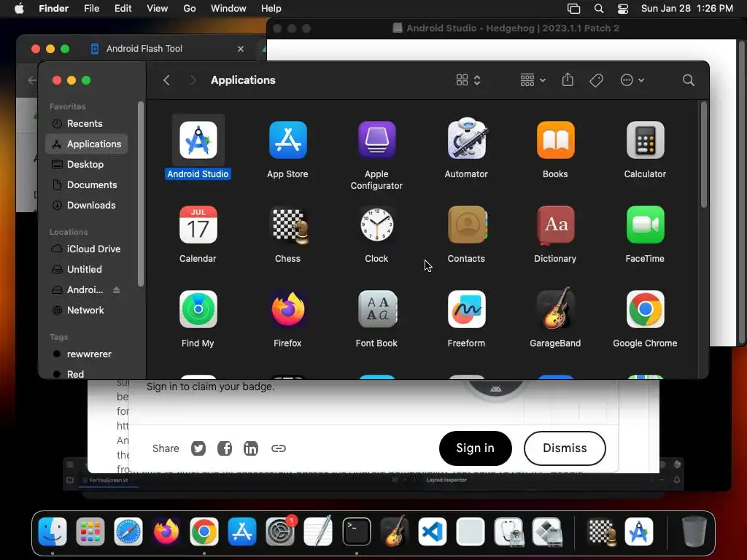Select Google Chrome in Applications folder
Screen dimensions: 747x560
(x=645, y=309)
